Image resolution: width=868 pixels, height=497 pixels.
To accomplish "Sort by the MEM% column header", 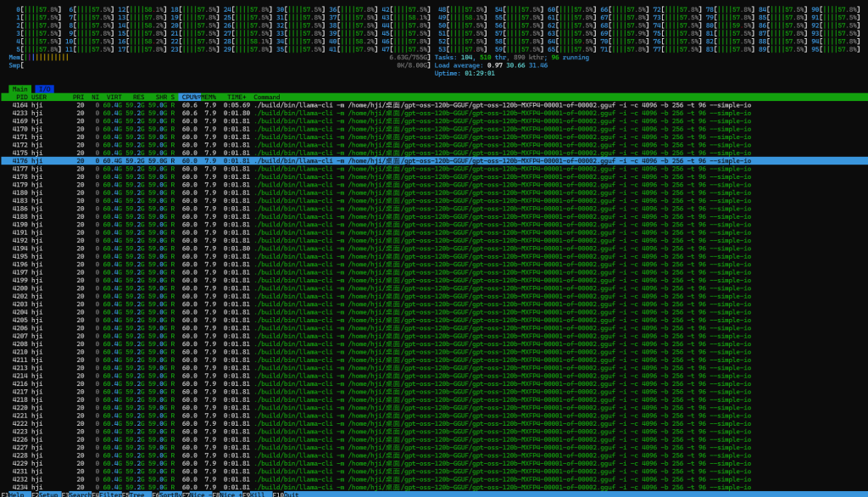I will (x=209, y=97).
